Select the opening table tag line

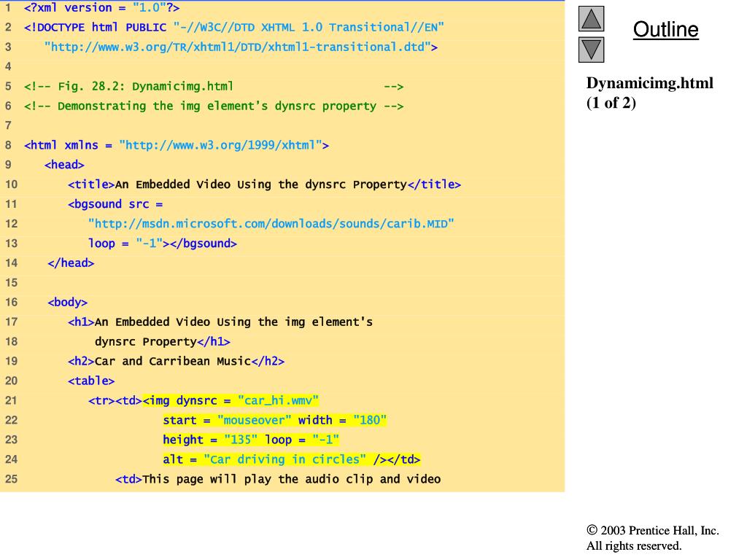pyautogui.click(x=91, y=381)
